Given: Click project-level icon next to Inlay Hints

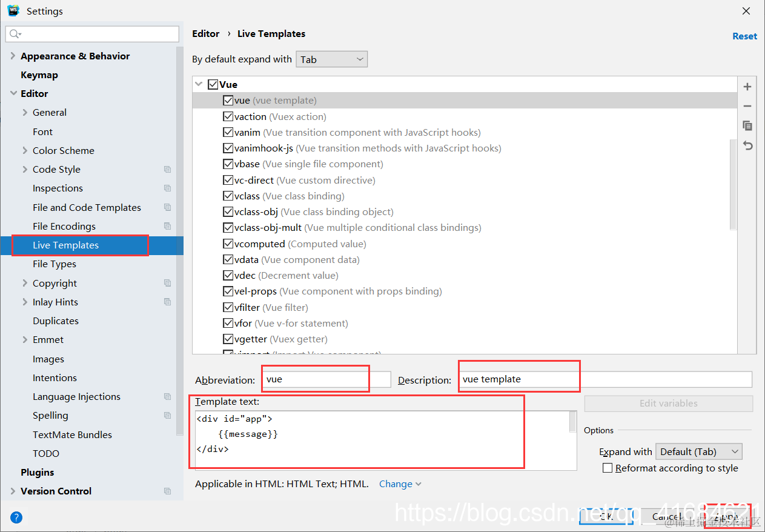Looking at the screenshot, I should pyautogui.click(x=168, y=302).
